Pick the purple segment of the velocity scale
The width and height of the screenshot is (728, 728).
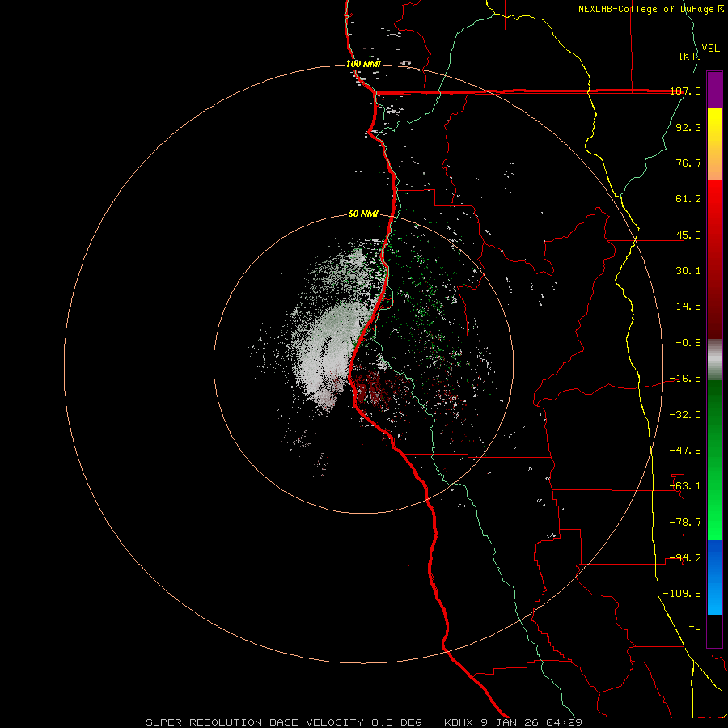pyautogui.click(x=714, y=90)
